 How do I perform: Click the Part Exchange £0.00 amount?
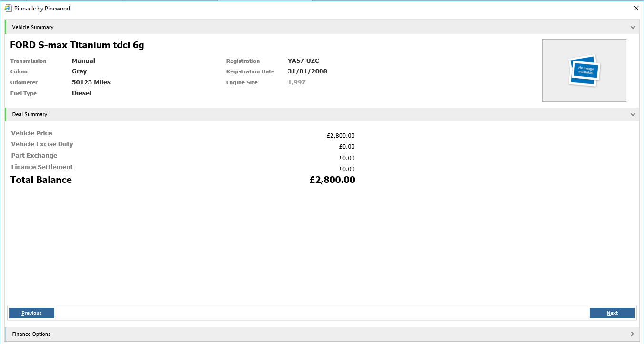(347, 158)
